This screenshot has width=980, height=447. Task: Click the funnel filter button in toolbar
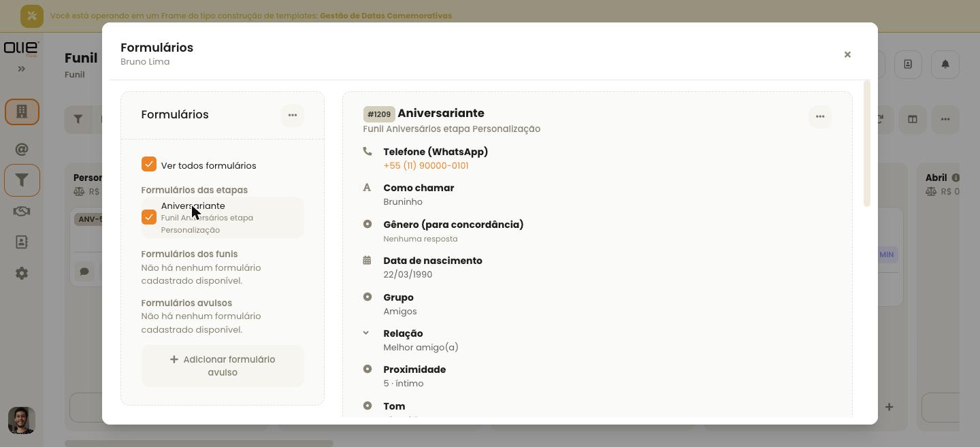click(x=78, y=119)
